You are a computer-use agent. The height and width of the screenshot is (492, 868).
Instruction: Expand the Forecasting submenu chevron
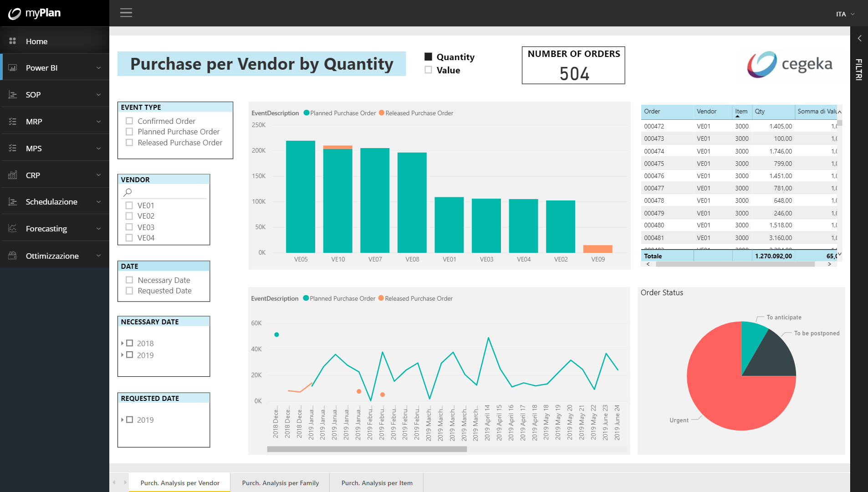coord(99,229)
